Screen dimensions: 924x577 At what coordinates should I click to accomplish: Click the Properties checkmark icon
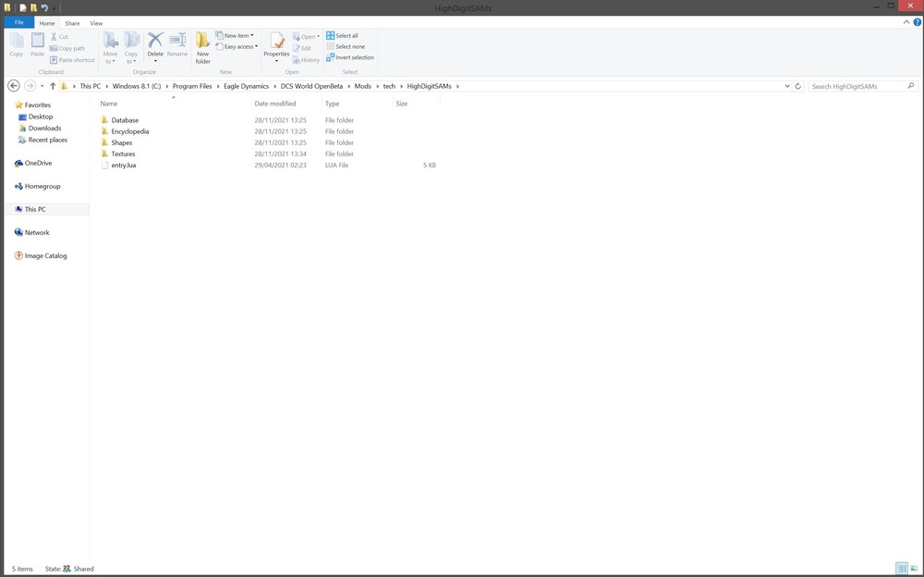point(277,40)
